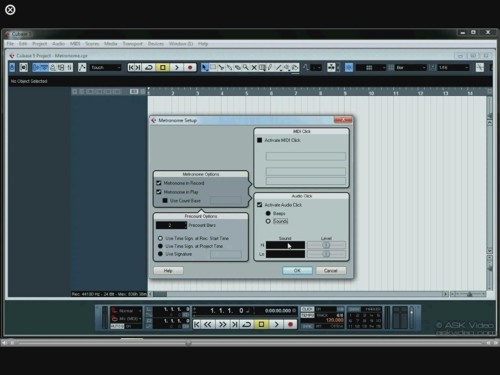Click the Precount Bars value field

171,225
